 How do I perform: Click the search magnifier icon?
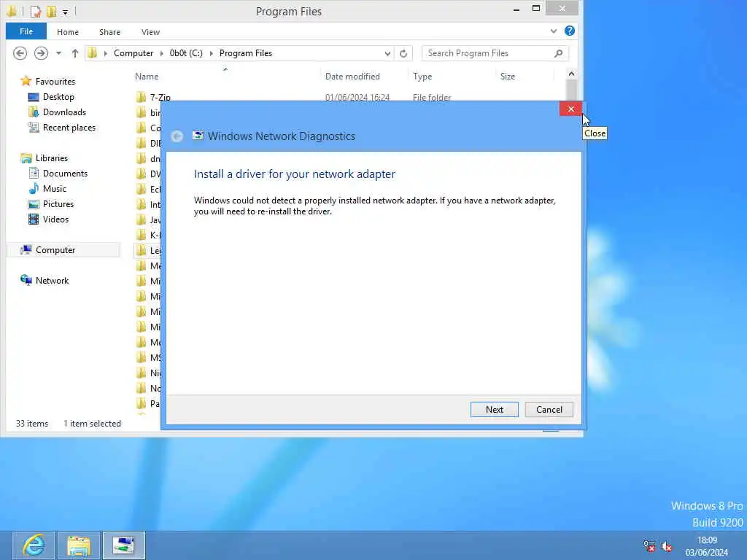558,53
